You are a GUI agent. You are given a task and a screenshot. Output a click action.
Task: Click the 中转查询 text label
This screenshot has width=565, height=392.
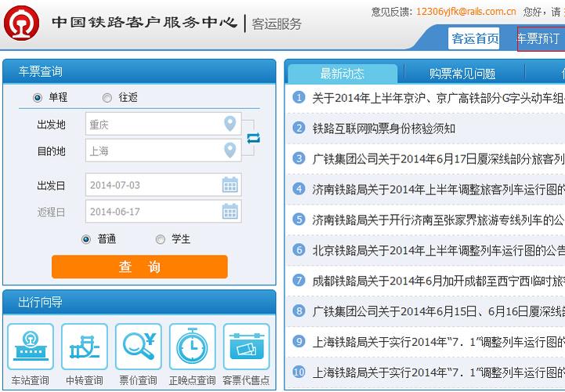(x=85, y=380)
